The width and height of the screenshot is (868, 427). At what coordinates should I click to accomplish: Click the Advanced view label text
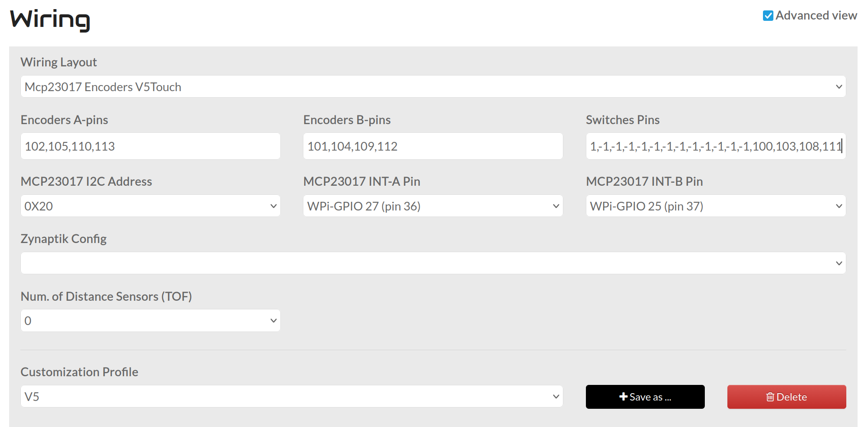(816, 16)
